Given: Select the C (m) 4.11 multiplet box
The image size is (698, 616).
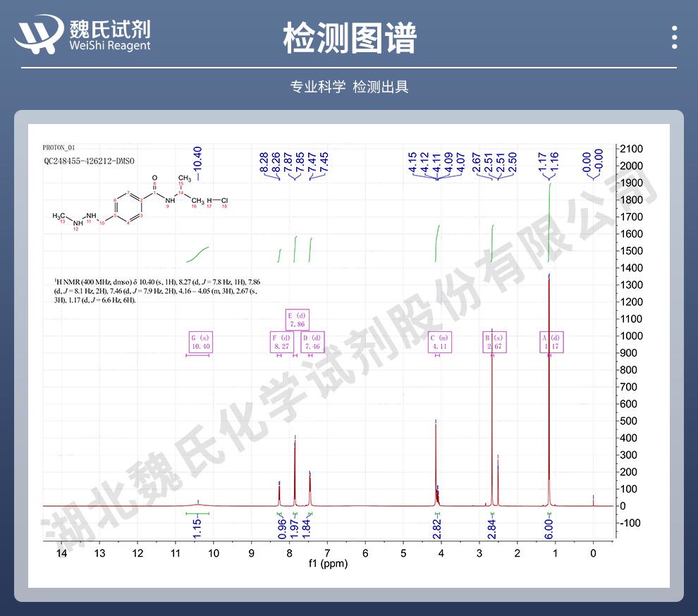Looking at the screenshot, I should pos(439,343).
